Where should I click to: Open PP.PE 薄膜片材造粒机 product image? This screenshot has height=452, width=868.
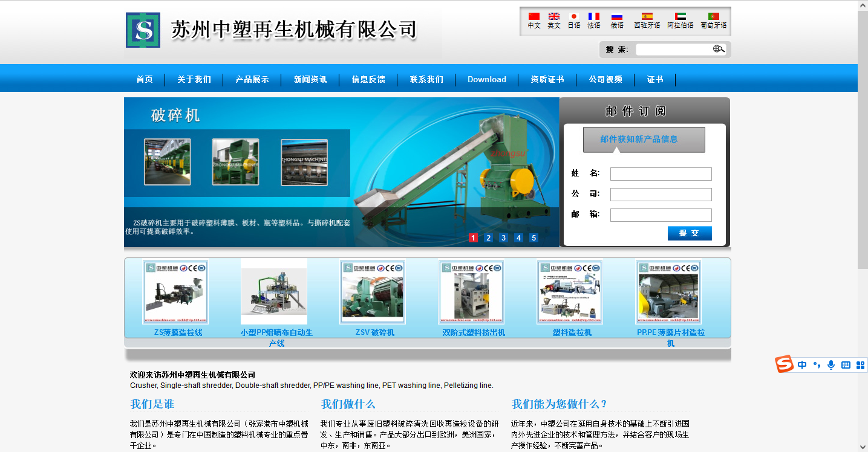coord(668,292)
